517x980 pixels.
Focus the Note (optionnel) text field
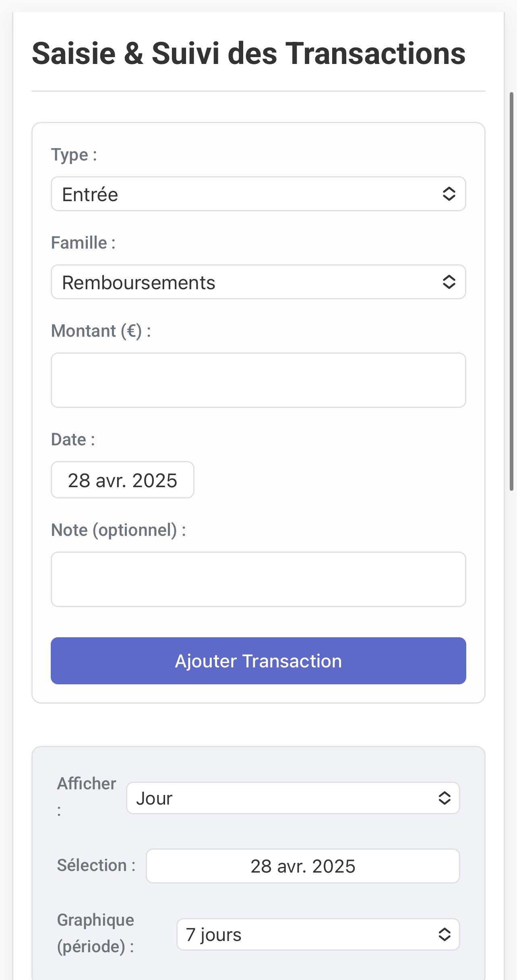258,579
